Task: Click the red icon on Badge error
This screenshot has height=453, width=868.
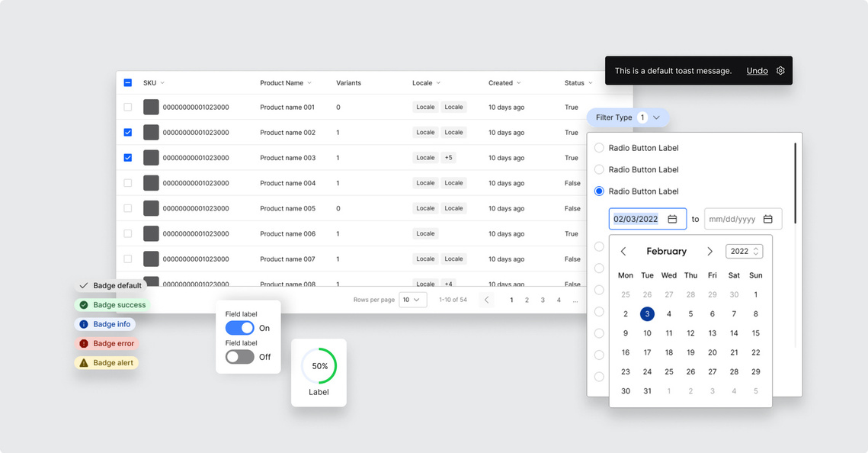Action: pyautogui.click(x=84, y=343)
